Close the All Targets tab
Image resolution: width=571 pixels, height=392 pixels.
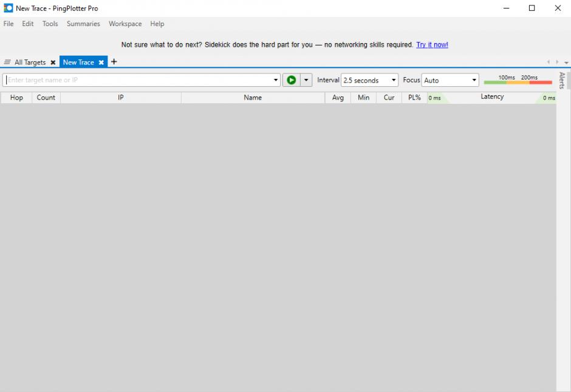53,63
